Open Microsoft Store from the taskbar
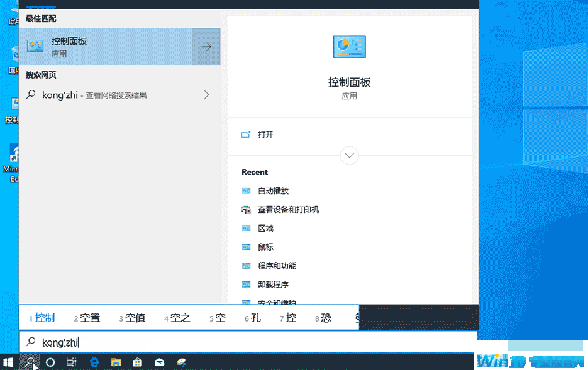 tap(137, 362)
